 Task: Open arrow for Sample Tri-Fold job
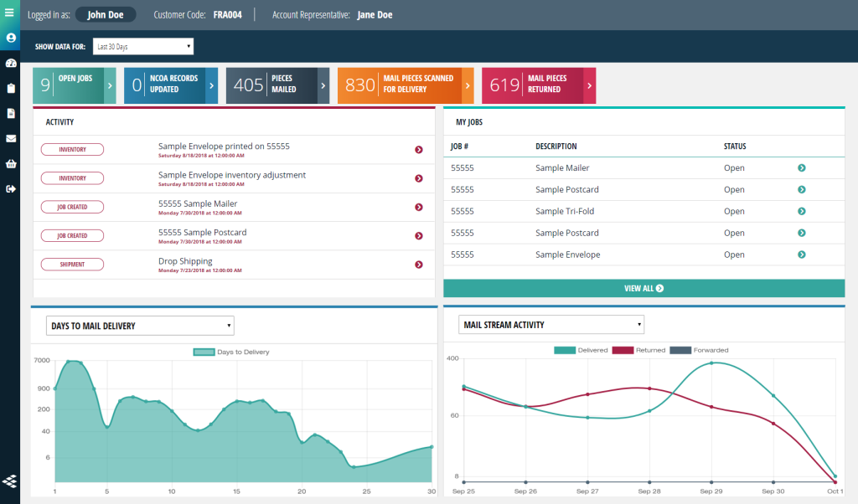coord(801,212)
